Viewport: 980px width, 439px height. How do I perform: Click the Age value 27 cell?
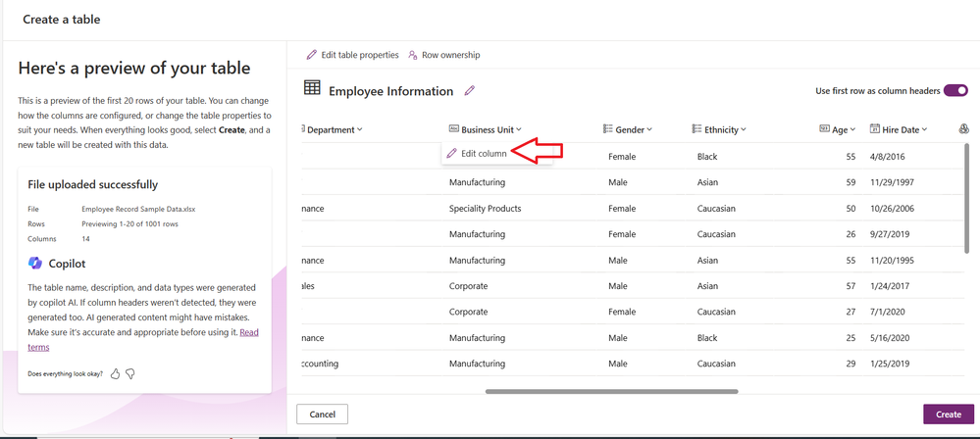(x=851, y=312)
